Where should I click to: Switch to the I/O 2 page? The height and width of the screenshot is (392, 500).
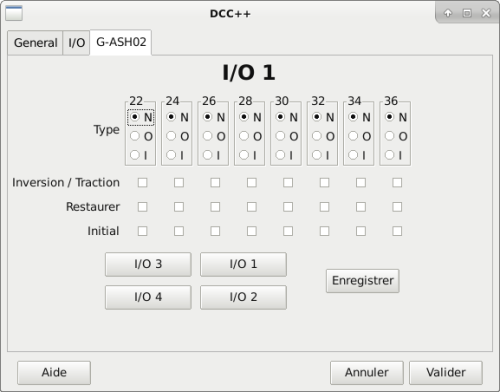[243, 297]
